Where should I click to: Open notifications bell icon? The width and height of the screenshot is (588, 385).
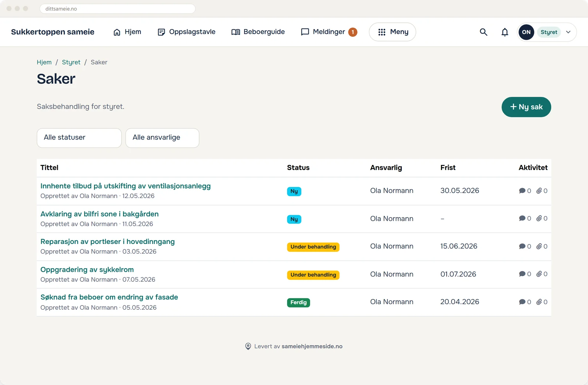(x=505, y=32)
